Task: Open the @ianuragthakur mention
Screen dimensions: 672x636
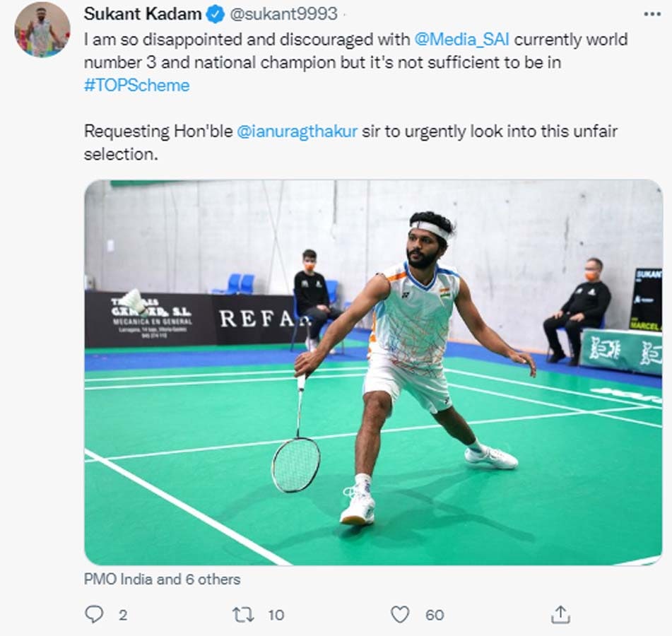Action: pyautogui.click(x=297, y=131)
